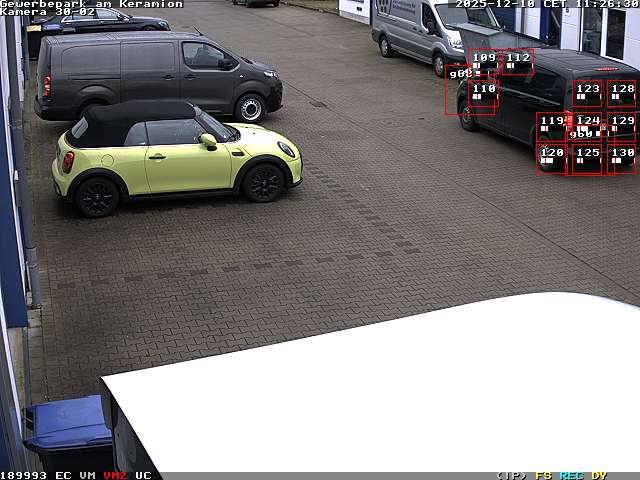
Task: Click the date and time overlay
Action: [546, 4]
